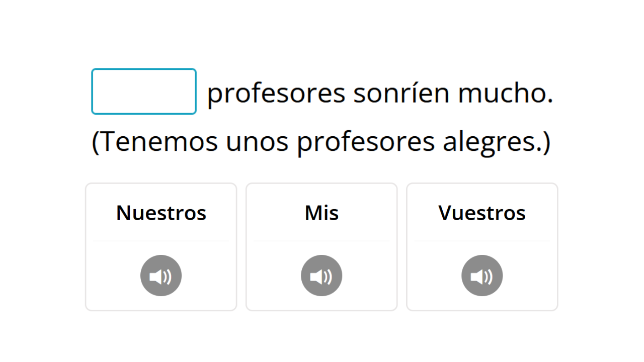Play audio for the word Nuestros

point(161,276)
